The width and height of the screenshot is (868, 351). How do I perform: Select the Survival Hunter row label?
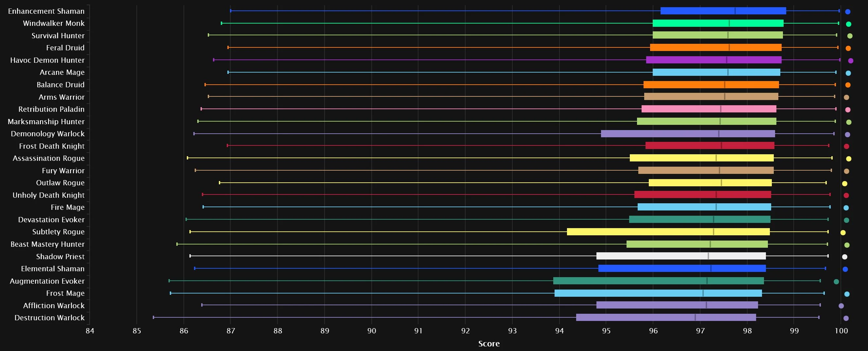[x=58, y=36]
